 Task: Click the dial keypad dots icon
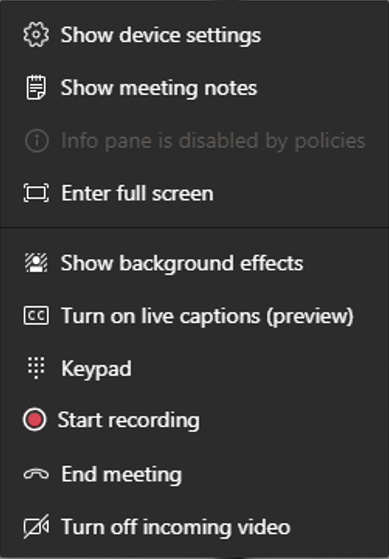click(x=36, y=368)
